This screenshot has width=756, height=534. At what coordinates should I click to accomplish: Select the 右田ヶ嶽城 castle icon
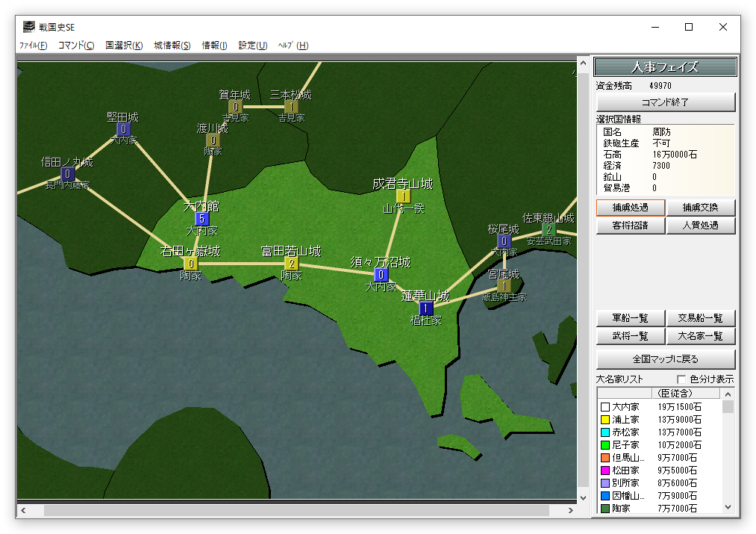pos(191,264)
